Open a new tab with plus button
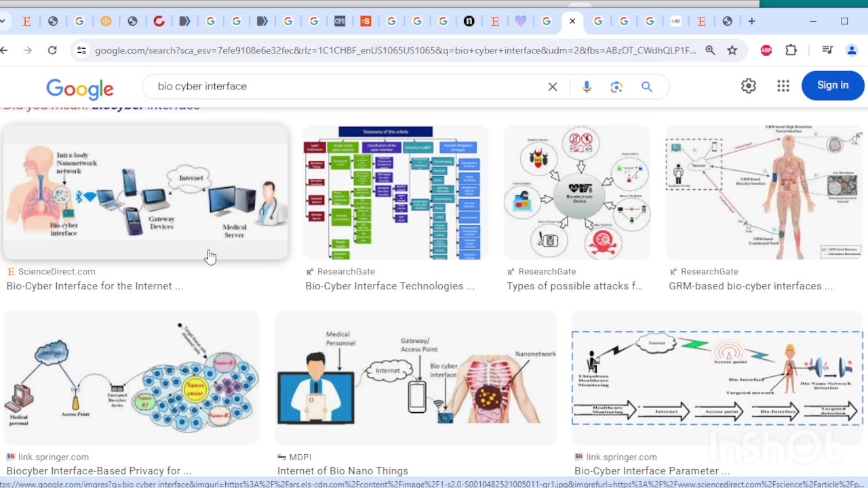 [751, 21]
